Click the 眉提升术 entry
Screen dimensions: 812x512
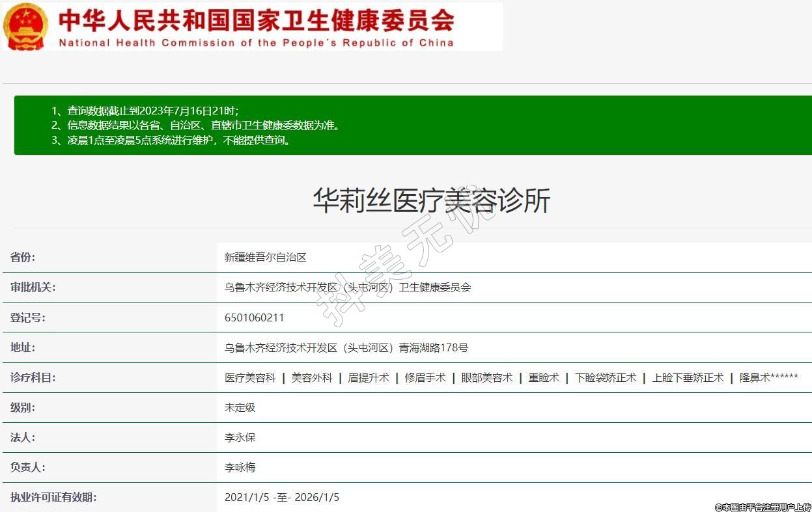pyautogui.click(x=368, y=378)
